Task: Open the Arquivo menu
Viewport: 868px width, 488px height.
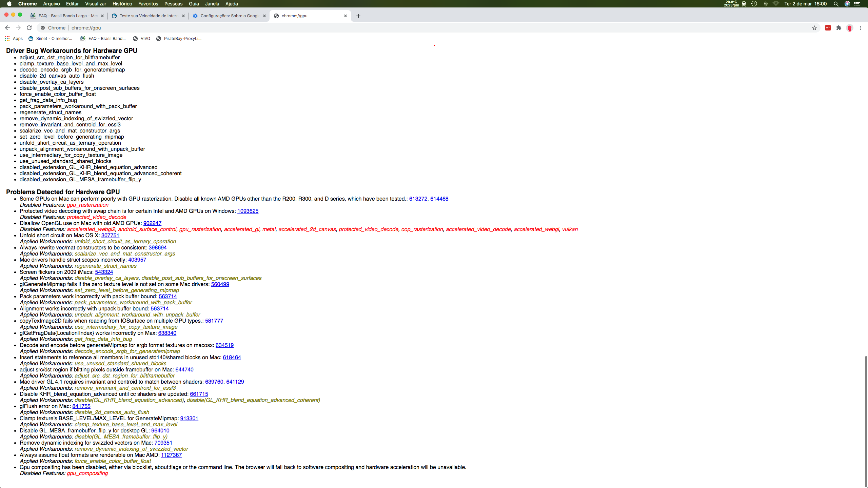Action: coord(52,4)
